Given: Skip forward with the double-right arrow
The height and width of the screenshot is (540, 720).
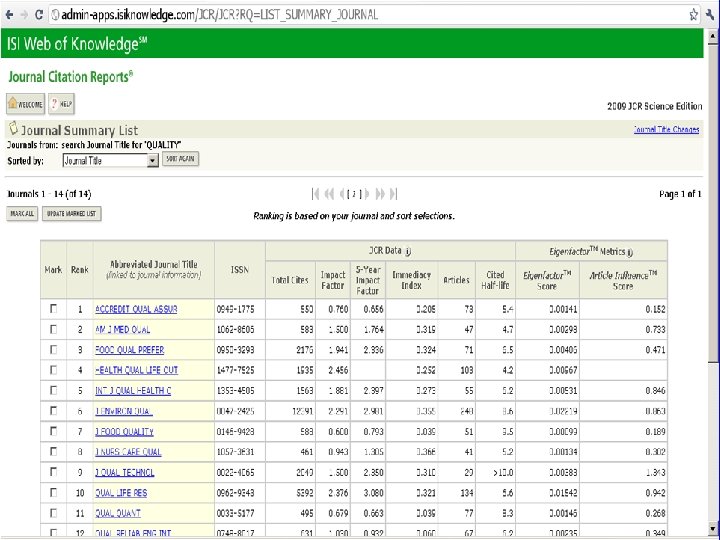Looking at the screenshot, I should [x=380, y=194].
